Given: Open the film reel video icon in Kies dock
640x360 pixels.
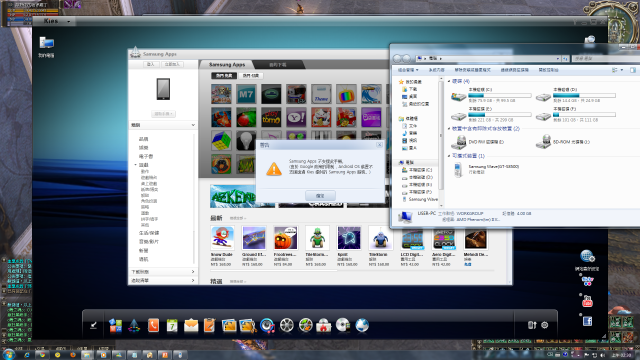Looking at the screenshot, I should (x=287, y=325).
